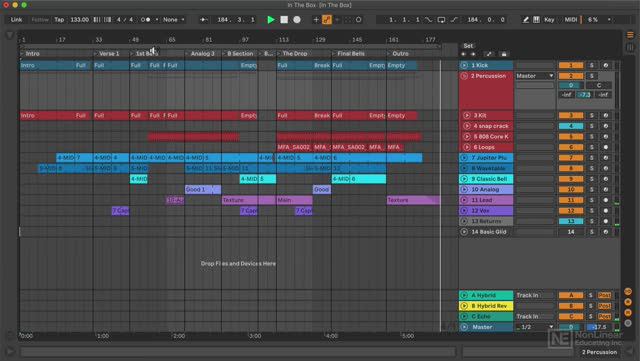Collapse the 2 Percussion group track
This screenshot has height=361, width=640.
(464, 76)
